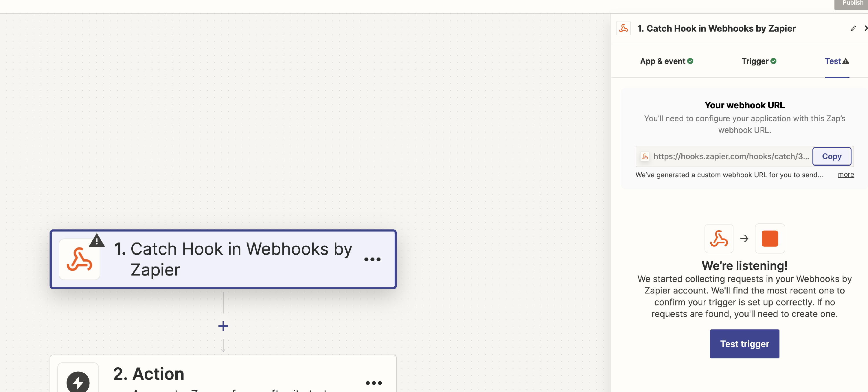The height and width of the screenshot is (392, 868).
Task: Open the three-dot menu on Catch Hook step
Action: [372, 259]
